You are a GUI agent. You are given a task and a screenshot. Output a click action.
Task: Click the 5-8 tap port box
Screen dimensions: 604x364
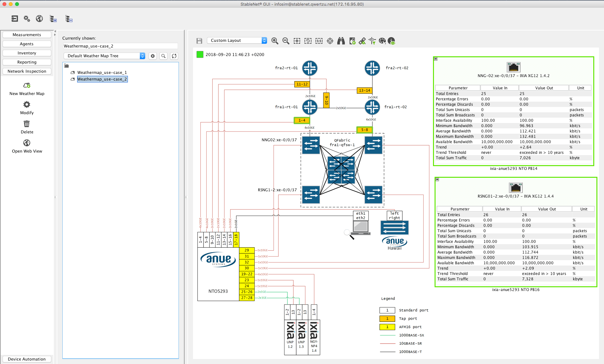pos(364,130)
